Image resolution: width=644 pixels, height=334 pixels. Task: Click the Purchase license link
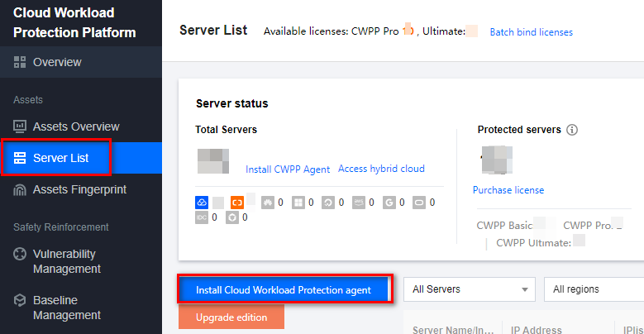(508, 190)
